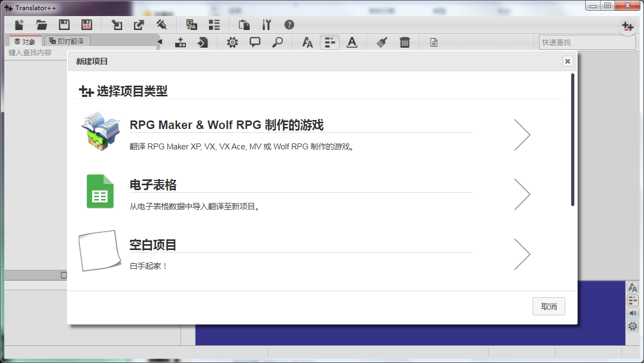Click the underlined A font color icon
This screenshot has width=644, height=363.
click(x=352, y=42)
